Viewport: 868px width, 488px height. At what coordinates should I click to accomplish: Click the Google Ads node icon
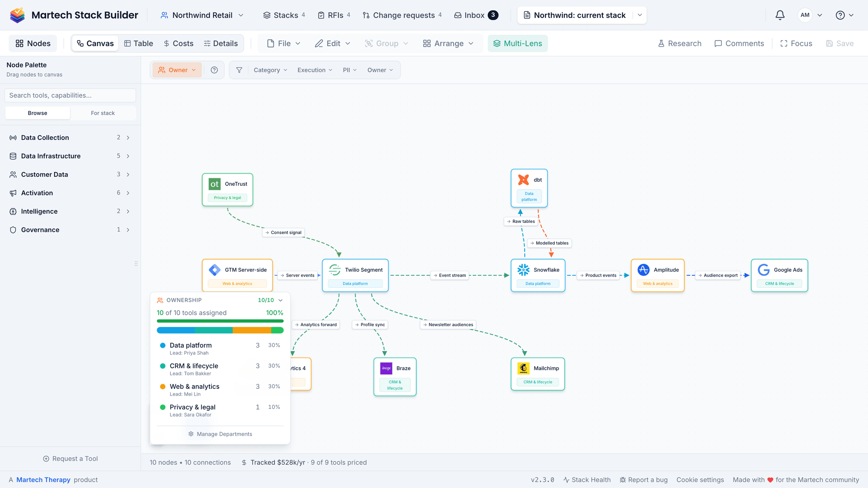[764, 270]
